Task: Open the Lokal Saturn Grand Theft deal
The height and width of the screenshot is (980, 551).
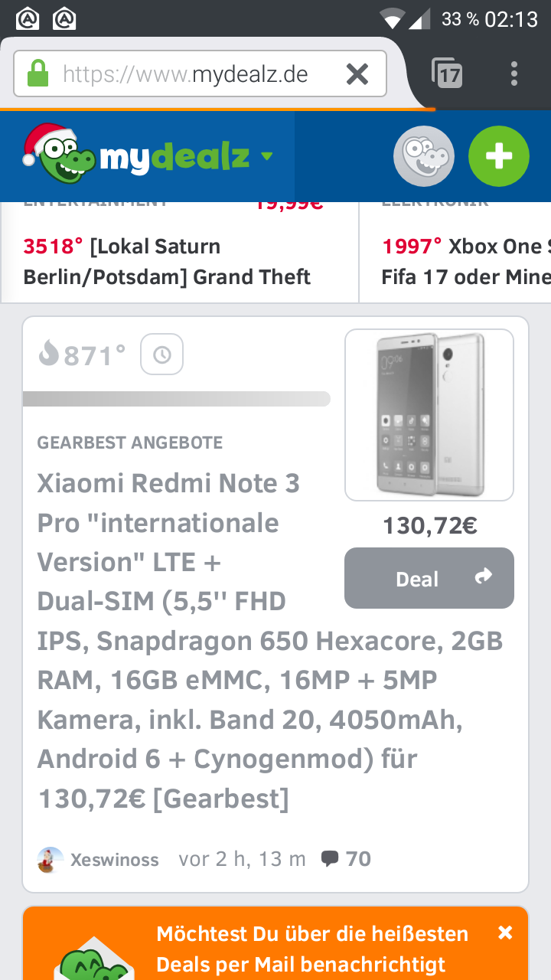Action: [167, 261]
